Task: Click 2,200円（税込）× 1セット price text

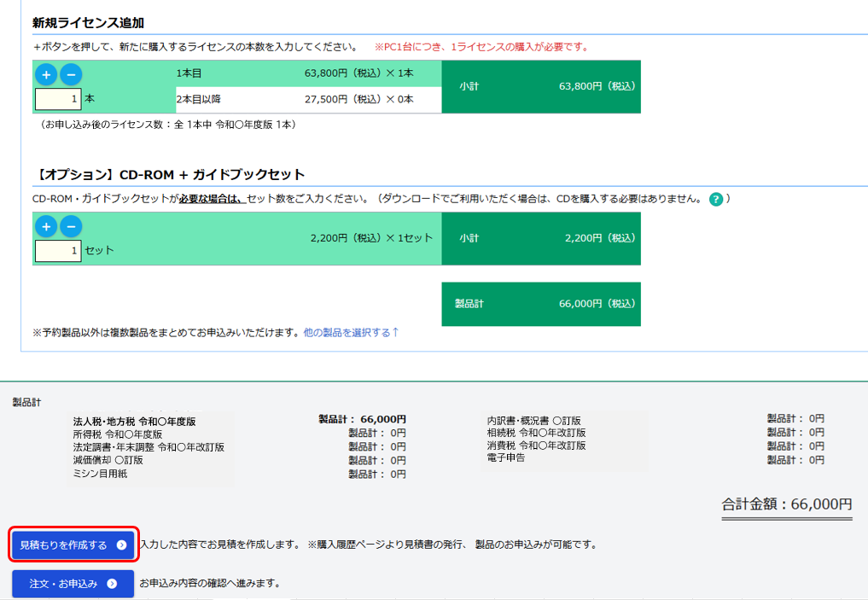Action: pyautogui.click(x=371, y=238)
